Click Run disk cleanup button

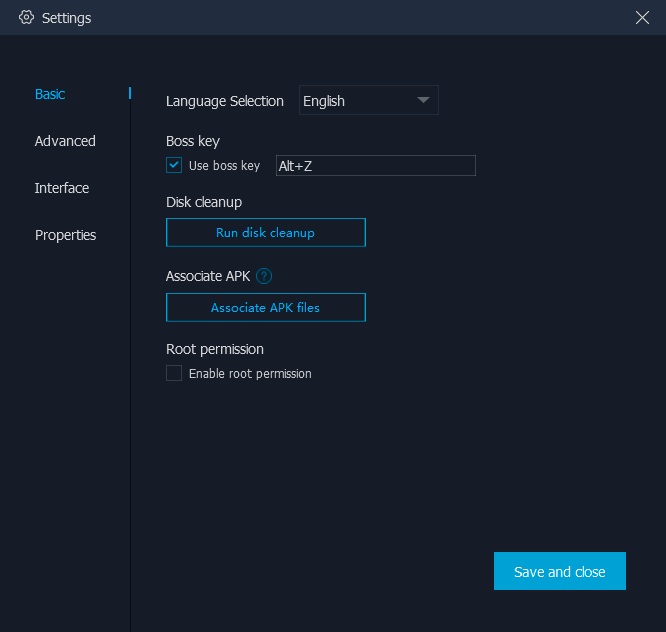click(x=266, y=232)
